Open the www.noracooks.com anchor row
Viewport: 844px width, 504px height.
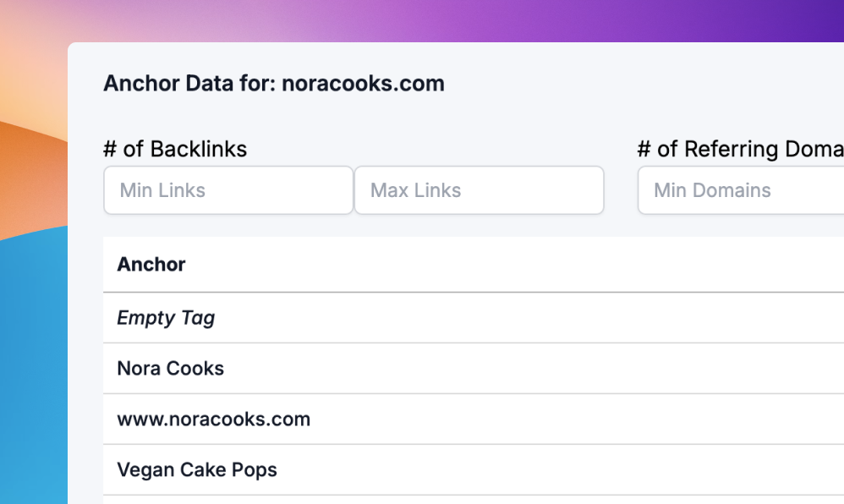tap(214, 419)
